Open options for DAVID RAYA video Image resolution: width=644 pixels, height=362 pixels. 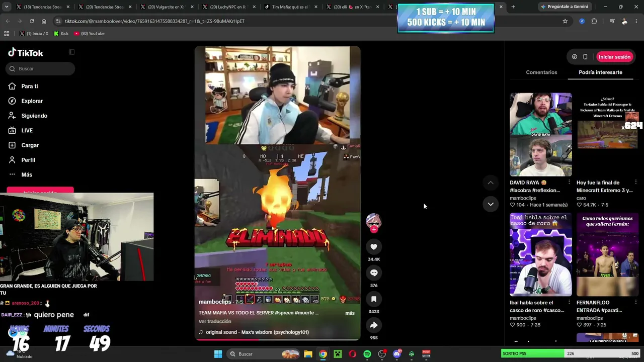click(x=569, y=183)
